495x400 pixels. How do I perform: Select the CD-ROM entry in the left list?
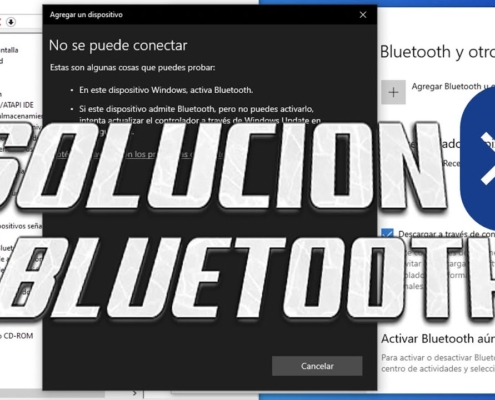point(17,336)
